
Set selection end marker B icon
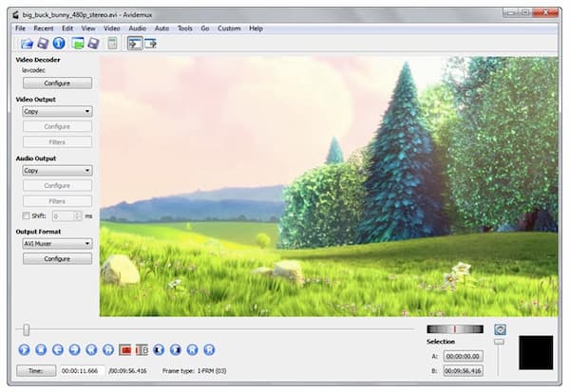tap(142, 350)
